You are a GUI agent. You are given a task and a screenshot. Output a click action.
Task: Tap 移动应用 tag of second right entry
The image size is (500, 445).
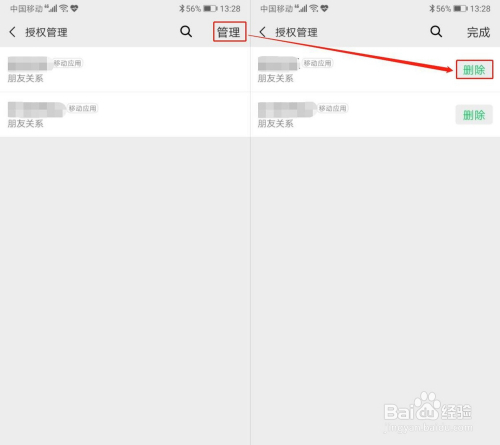click(333, 108)
